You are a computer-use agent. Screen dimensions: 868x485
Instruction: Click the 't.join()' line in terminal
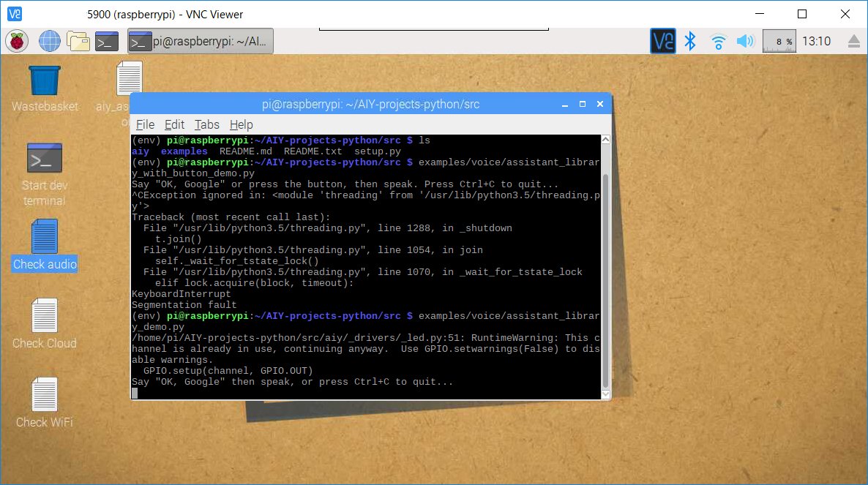(x=179, y=239)
